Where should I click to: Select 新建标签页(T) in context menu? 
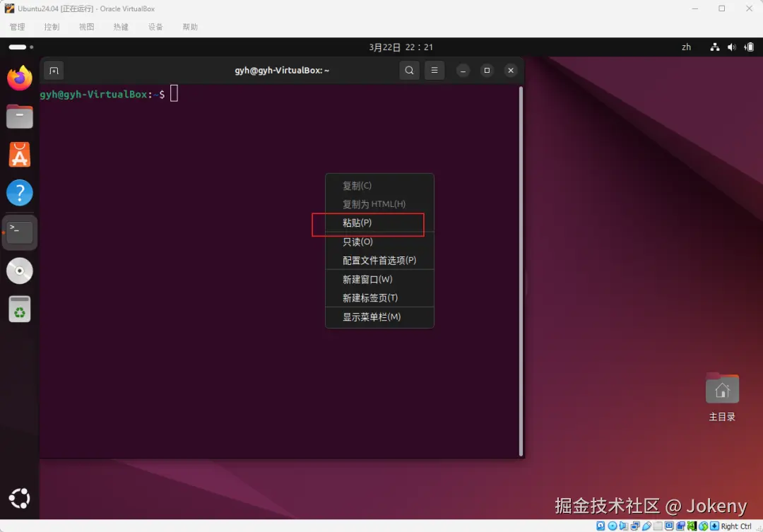coord(379,298)
